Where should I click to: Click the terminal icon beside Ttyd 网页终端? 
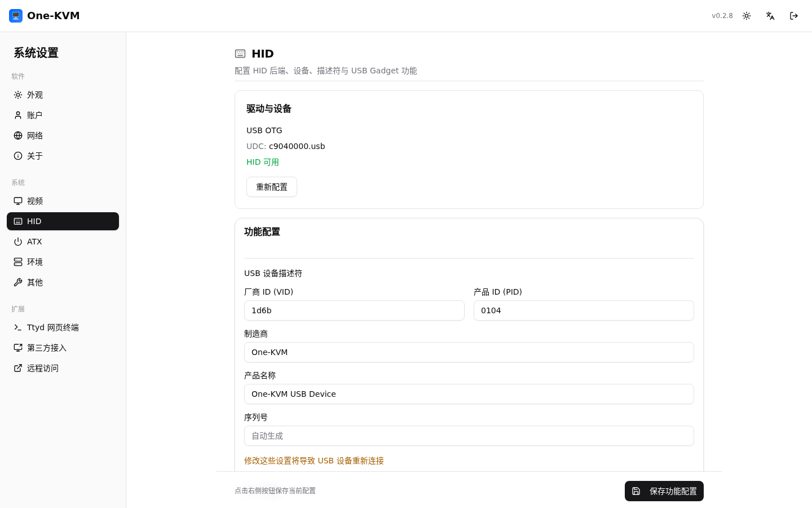click(18, 327)
